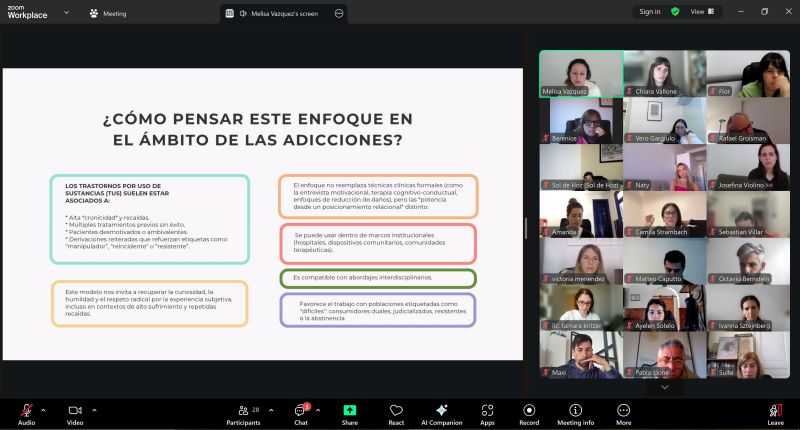Select Chiara Vallone's video thumbnail
Screen dimensions: 800x430
pos(664,74)
